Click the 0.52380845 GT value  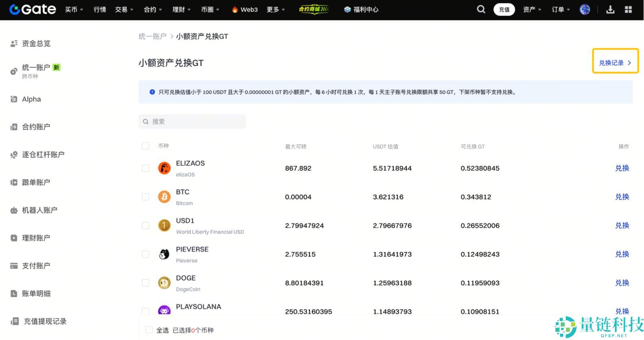click(x=480, y=168)
